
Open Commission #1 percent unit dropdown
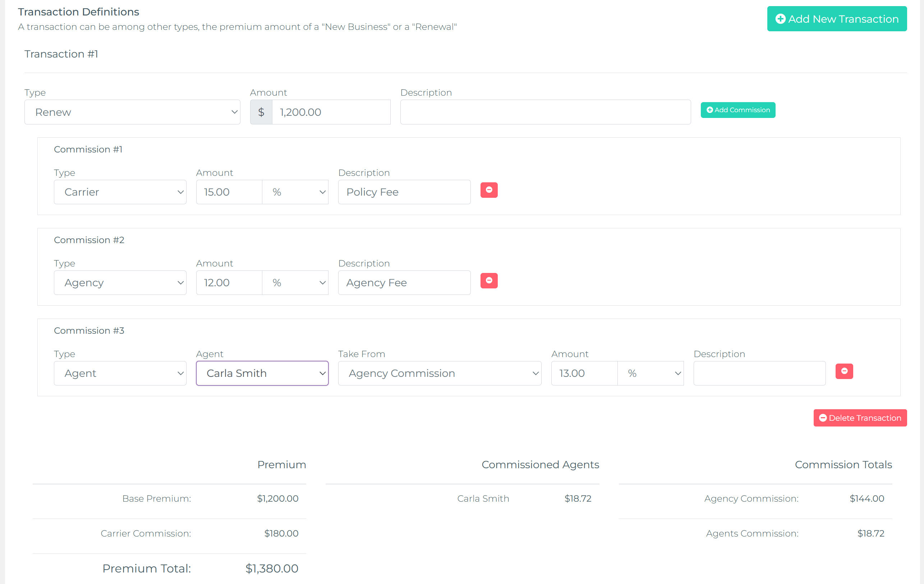295,192
